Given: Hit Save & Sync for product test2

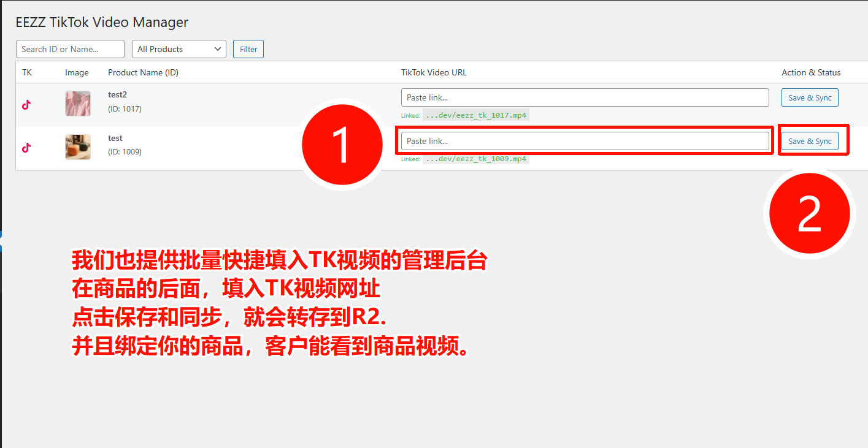Looking at the screenshot, I should (810, 97).
